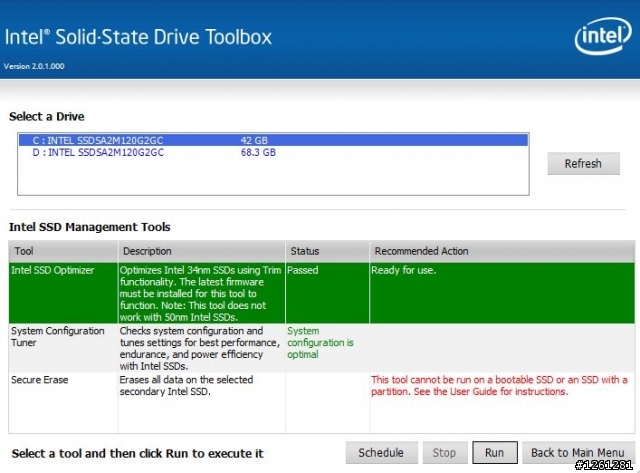Click the Select a Drive heading
This screenshot has width=640, height=473.
47,117
